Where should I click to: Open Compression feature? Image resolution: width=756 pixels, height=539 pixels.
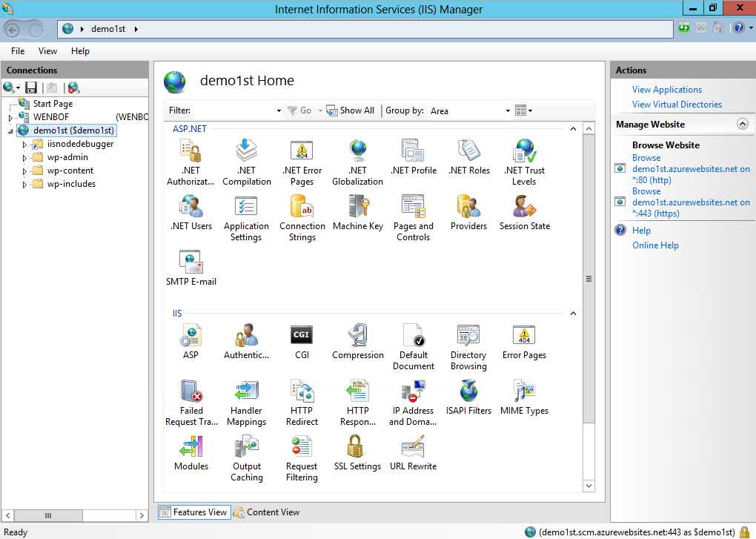358,341
